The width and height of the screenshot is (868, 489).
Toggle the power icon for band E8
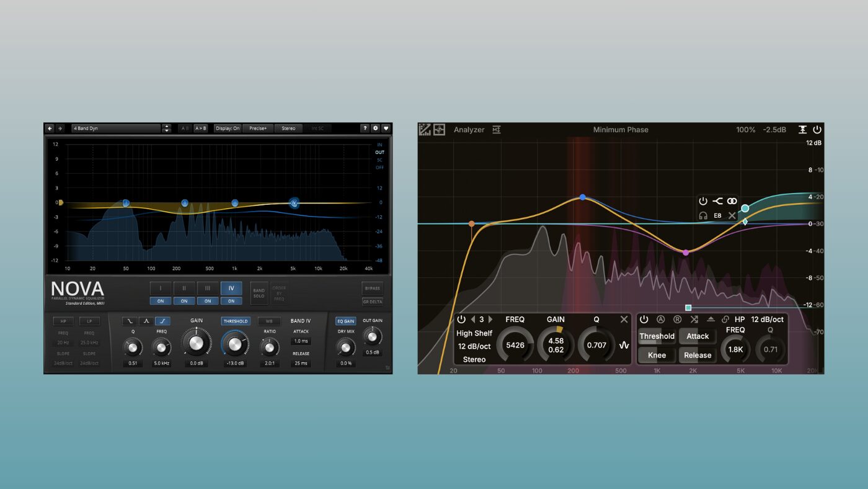coord(703,201)
